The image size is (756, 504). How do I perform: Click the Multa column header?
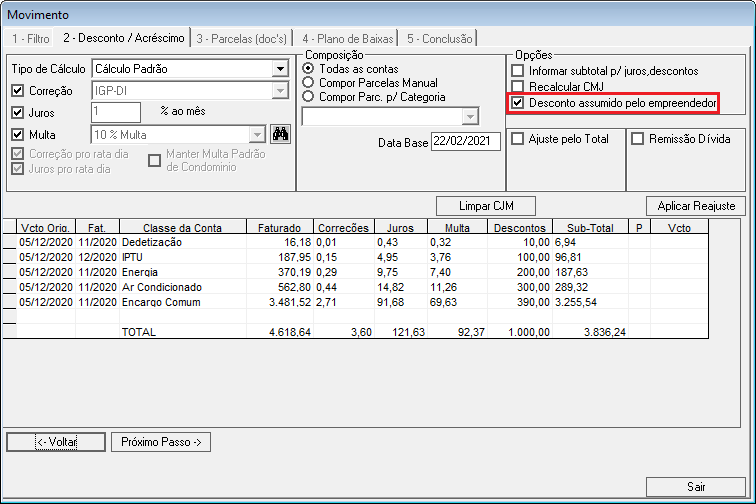pos(457,227)
